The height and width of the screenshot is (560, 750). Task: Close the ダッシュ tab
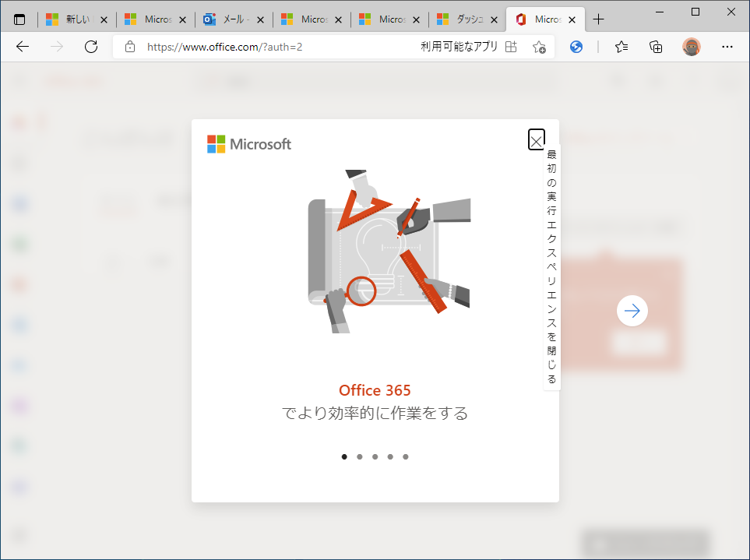tap(494, 19)
